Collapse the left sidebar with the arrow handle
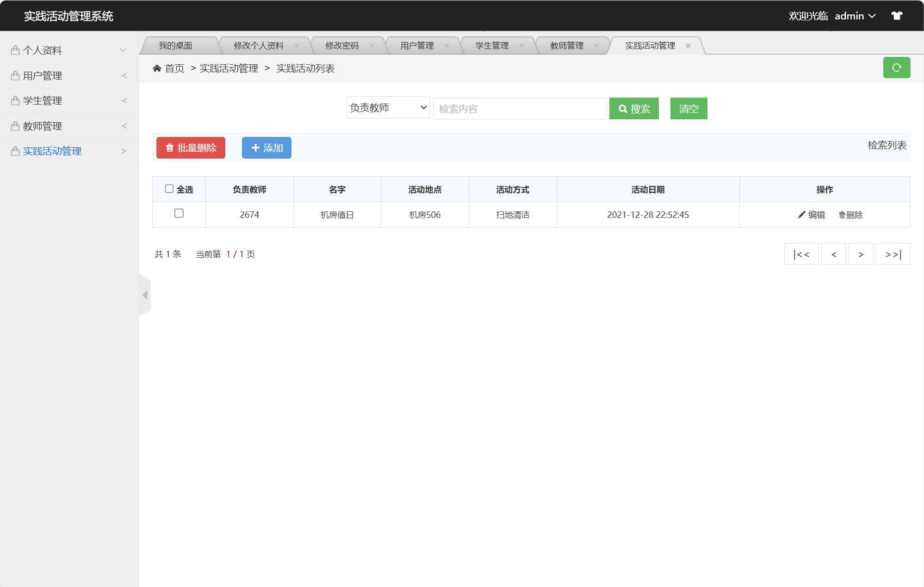The image size is (924, 587). [x=144, y=295]
